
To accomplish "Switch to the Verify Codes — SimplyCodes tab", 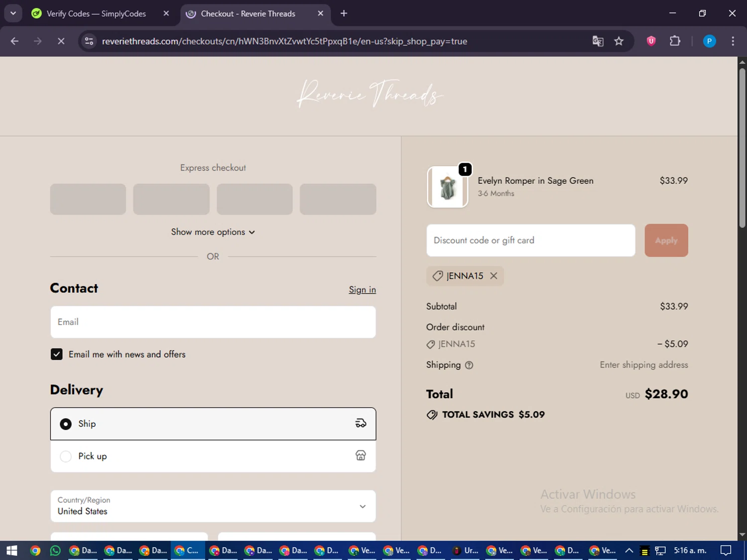I will (x=96, y=13).
